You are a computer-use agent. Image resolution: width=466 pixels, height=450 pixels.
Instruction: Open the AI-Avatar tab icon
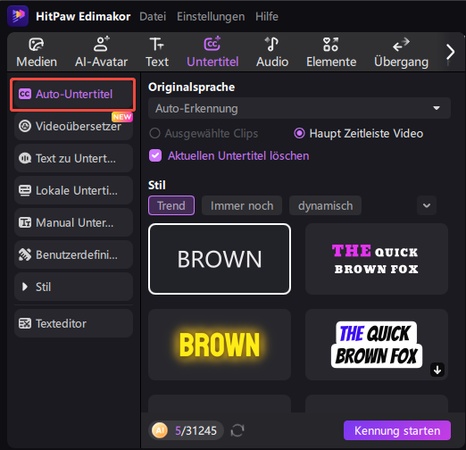coord(101,44)
